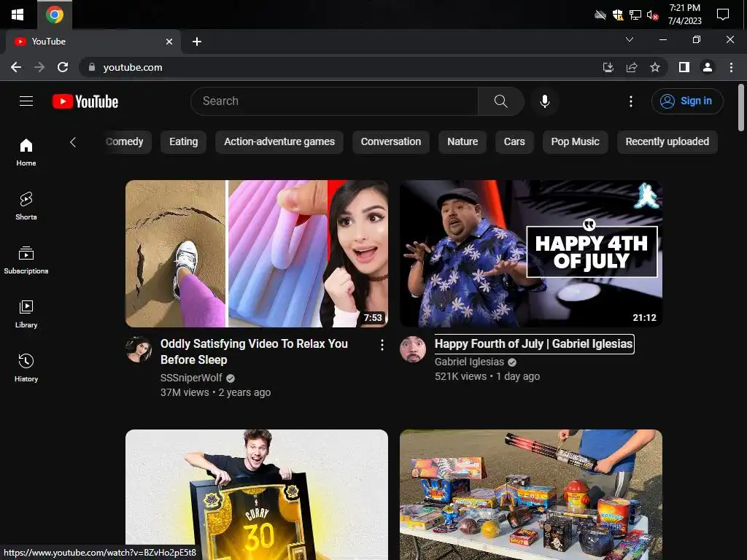Select Action-adventure games chip
747x560 pixels.
(279, 142)
